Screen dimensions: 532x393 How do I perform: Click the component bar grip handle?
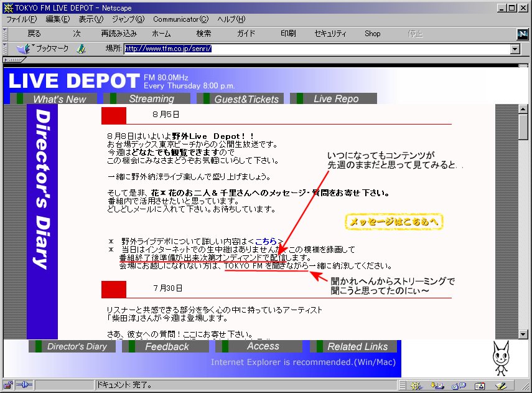pos(403,386)
